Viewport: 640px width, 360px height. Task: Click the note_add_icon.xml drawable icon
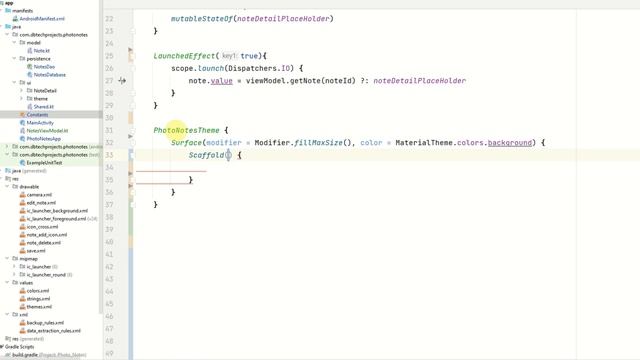click(x=23, y=235)
